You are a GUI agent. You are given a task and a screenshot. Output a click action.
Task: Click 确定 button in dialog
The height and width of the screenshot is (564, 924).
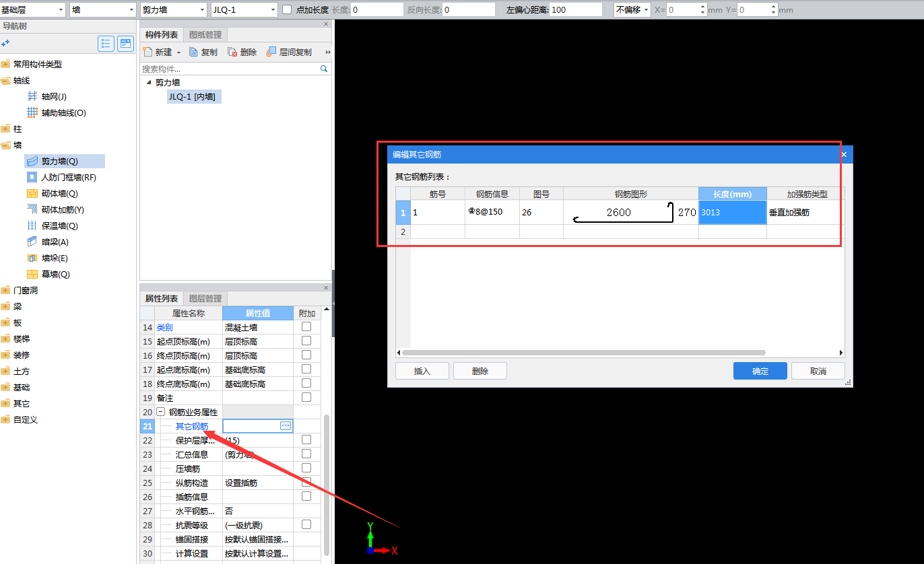click(x=760, y=371)
